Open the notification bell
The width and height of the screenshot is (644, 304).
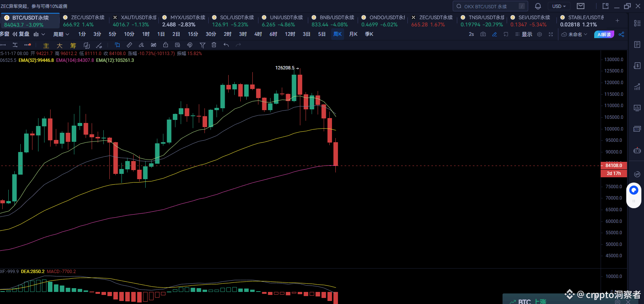pyautogui.click(x=538, y=6)
